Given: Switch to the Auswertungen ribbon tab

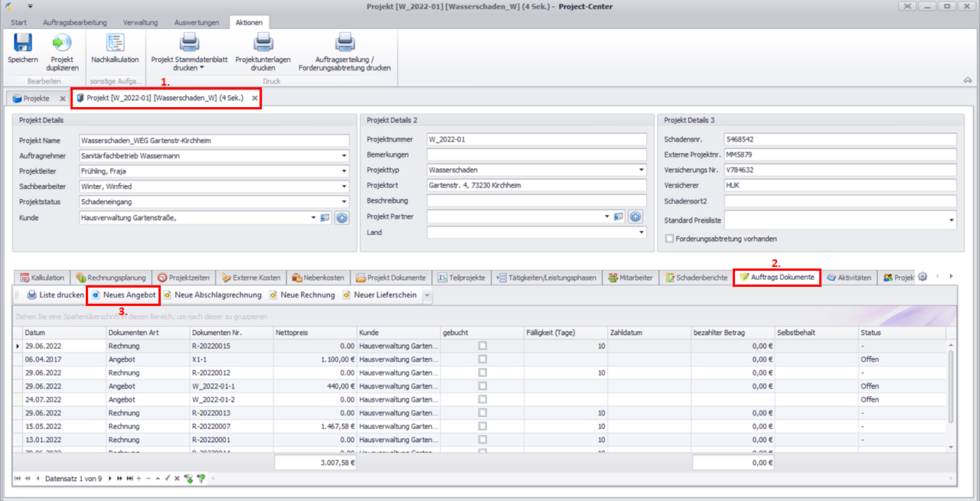Looking at the screenshot, I should tap(196, 22).
